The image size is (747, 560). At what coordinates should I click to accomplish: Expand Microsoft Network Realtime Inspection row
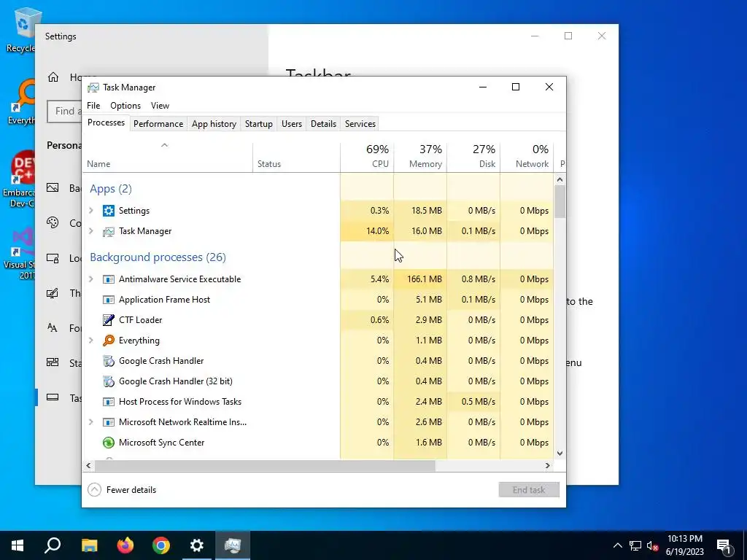point(91,422)
